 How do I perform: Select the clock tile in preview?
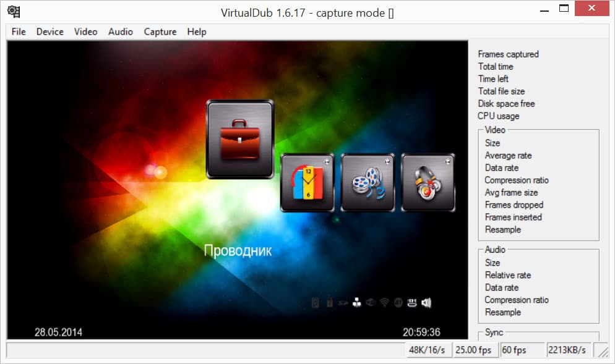point(307,182)
